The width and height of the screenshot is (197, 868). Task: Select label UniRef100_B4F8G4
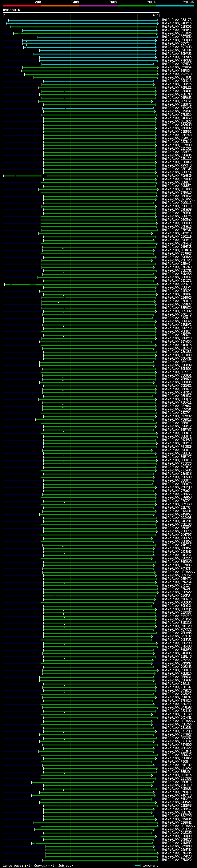coord(177,71)
